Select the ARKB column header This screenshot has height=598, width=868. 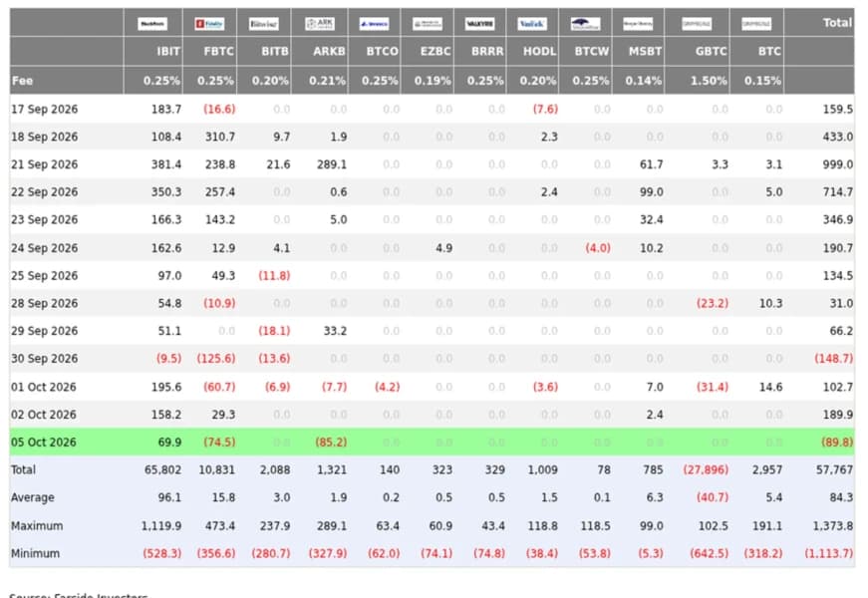(x=330, y=52)
